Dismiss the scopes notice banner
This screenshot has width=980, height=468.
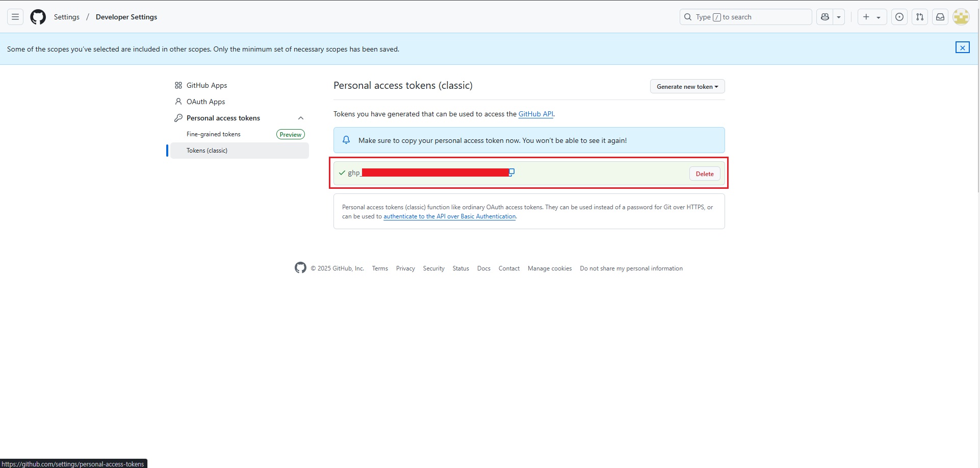[x=963, y=47]
